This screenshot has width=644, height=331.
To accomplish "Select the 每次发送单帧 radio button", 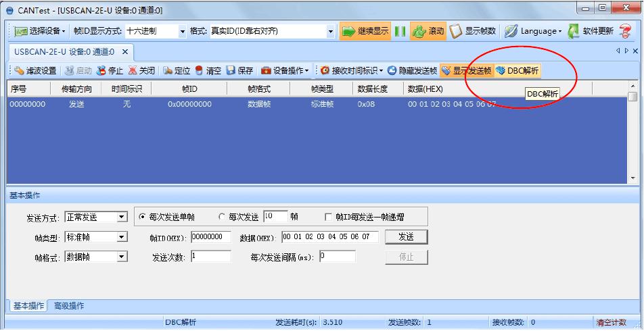I will click(x=142, y=217).
